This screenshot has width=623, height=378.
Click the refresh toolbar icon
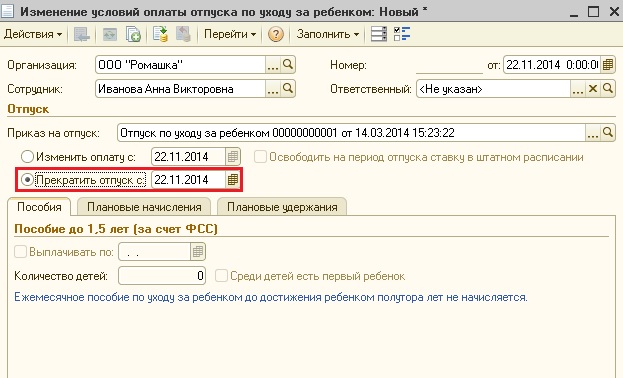(x=109, y=34)
